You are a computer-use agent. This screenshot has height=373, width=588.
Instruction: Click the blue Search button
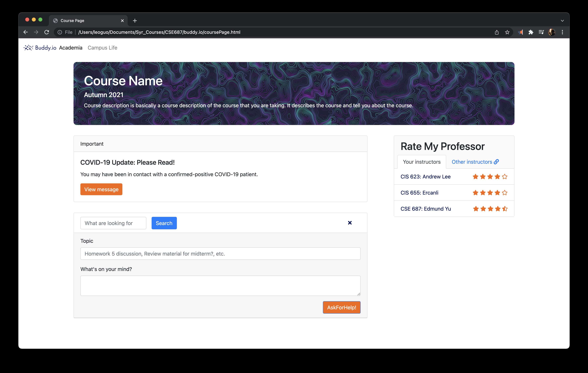164,223
